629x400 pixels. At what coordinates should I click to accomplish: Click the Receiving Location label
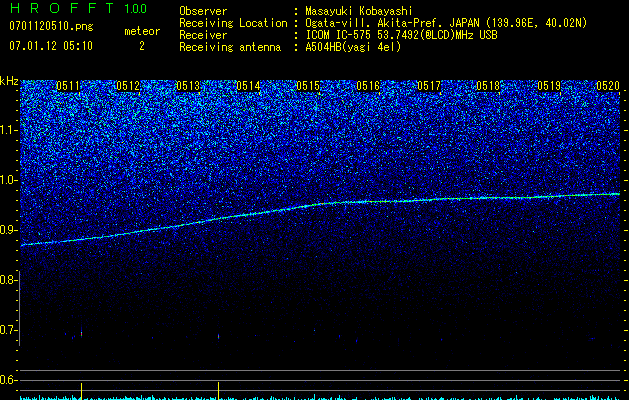233,23
